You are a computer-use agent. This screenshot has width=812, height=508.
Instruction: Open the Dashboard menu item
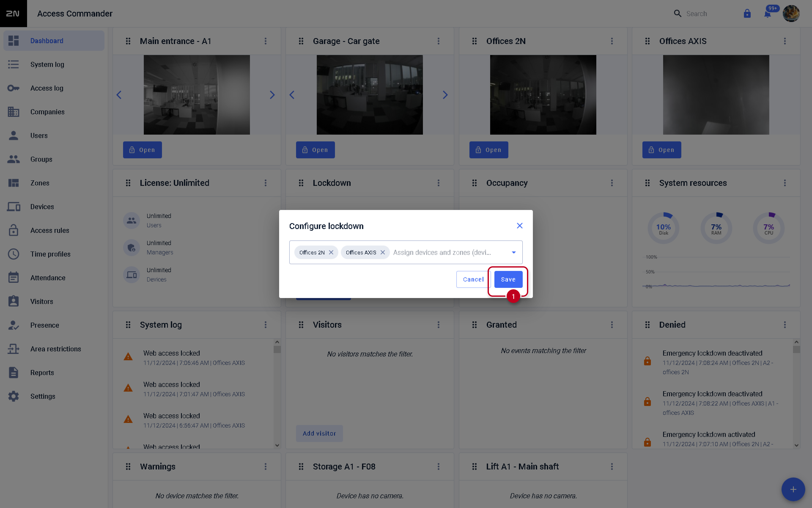point(54,41)
